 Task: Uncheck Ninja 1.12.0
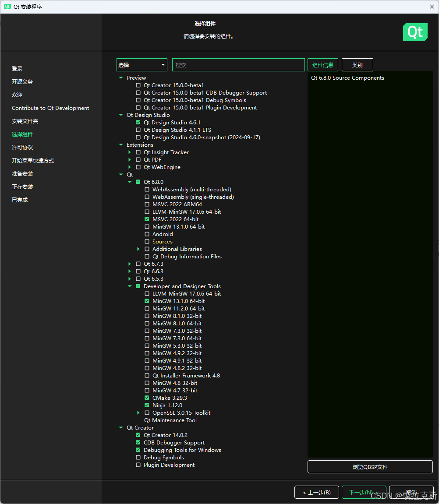[x=147, y=405]
